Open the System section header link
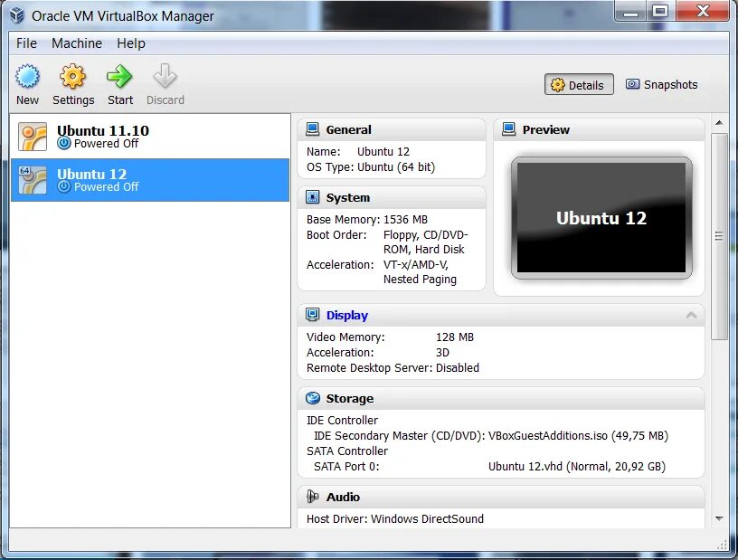The height and width of the screenshot is (560, 738). 348,198
